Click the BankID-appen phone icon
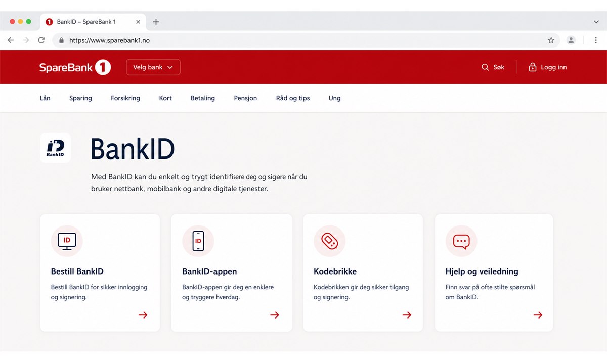 198,241
